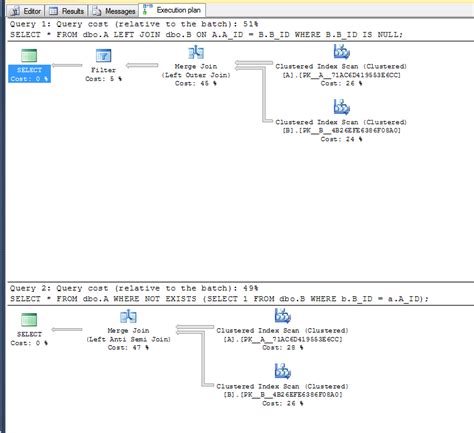
Task: Switch to the Messages tab
Action: coord(113,11)
